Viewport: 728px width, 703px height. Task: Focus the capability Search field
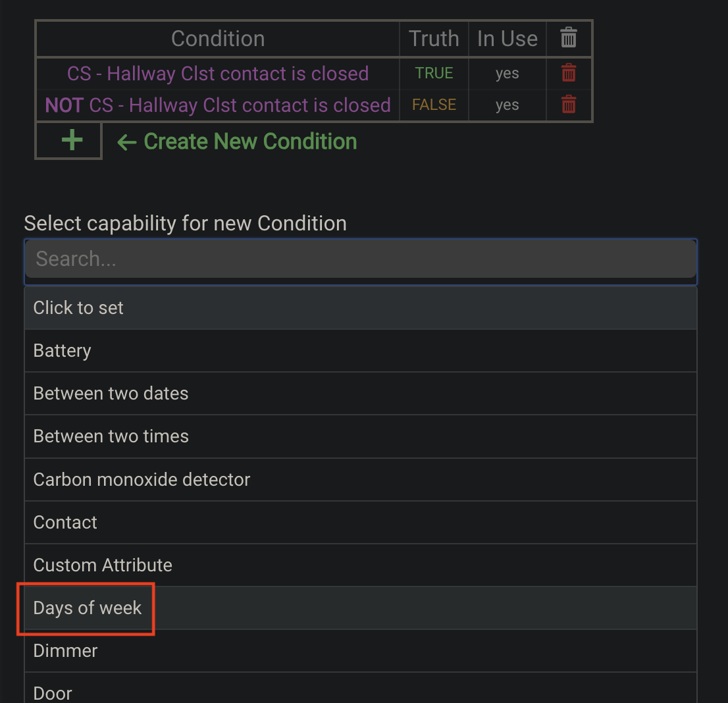point(361,259)
